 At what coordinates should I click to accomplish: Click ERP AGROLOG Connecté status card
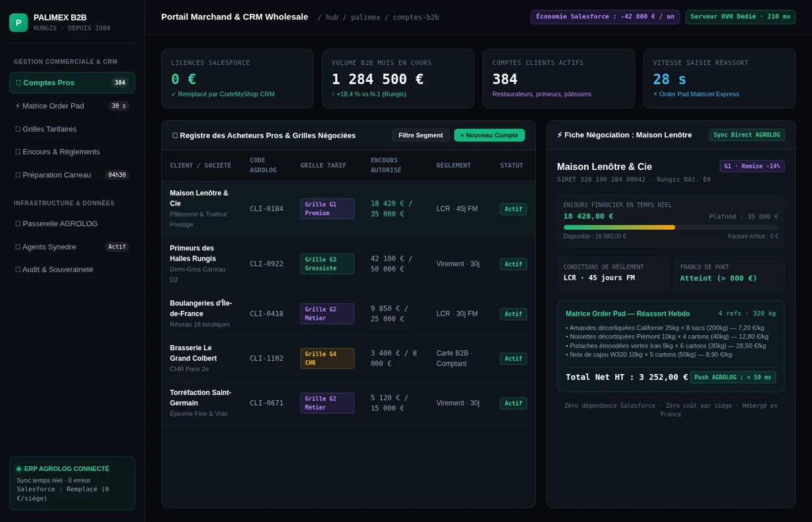tap(72, 483)
